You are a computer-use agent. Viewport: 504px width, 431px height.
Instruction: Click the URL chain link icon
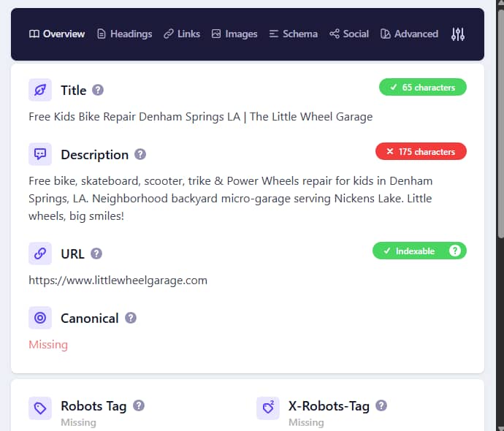(40, 253)
